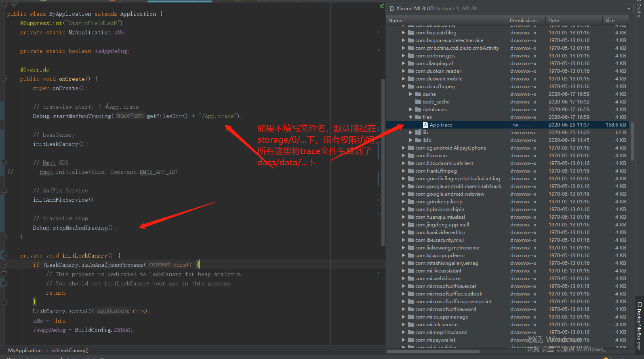The height and width of the screenshot is (359, 644).
Task: Click com.gotokeep.keep folder icon
Action: 411,202
